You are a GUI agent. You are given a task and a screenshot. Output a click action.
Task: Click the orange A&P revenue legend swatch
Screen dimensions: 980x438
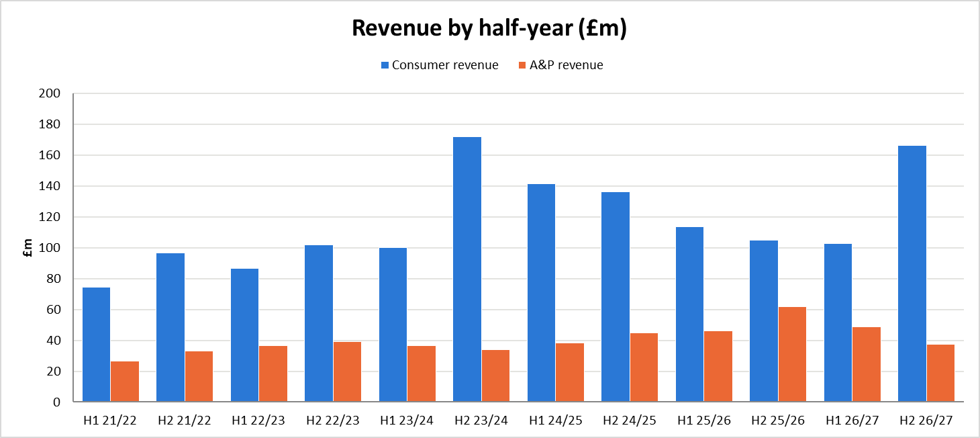(x=522, y=65)
